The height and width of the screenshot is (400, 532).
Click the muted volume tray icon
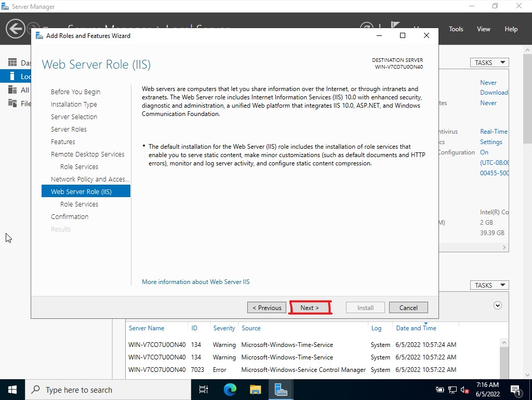click(x=464, y=390)
